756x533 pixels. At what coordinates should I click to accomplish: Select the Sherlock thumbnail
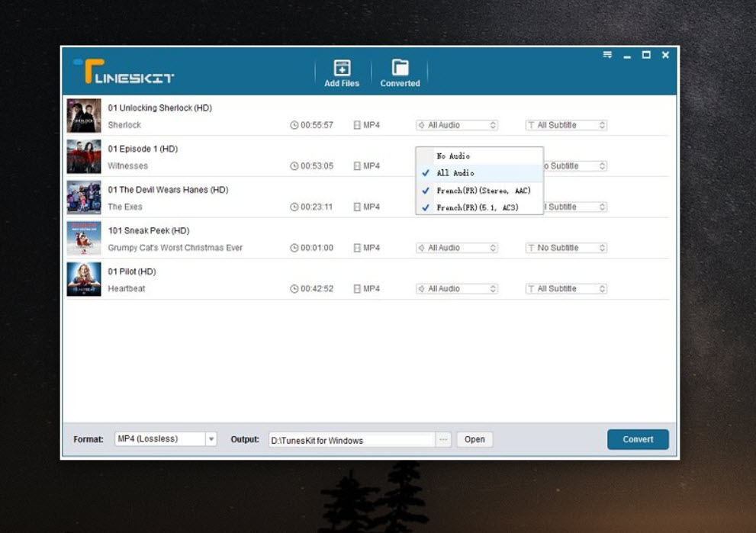coord(84,116)
